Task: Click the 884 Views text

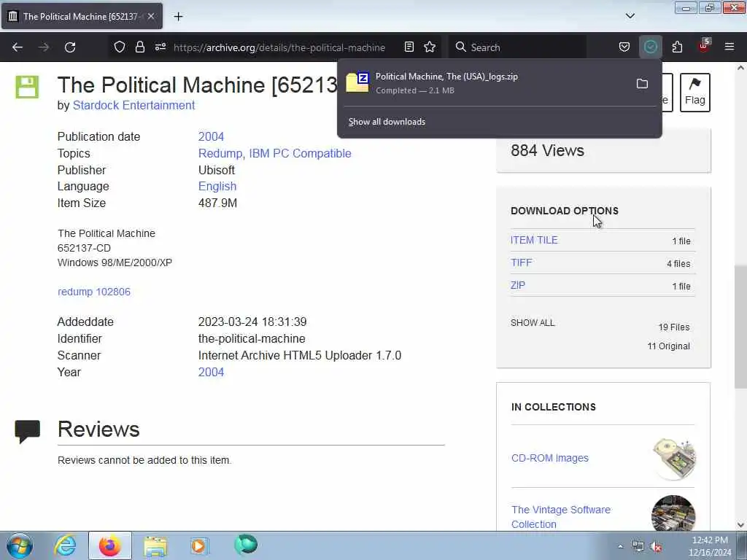Action: click(x=547, y=150)
